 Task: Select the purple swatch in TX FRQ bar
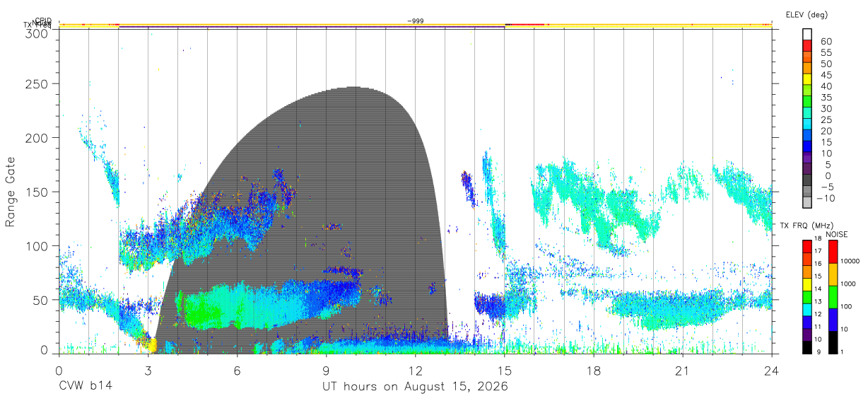tap(807, 335)
